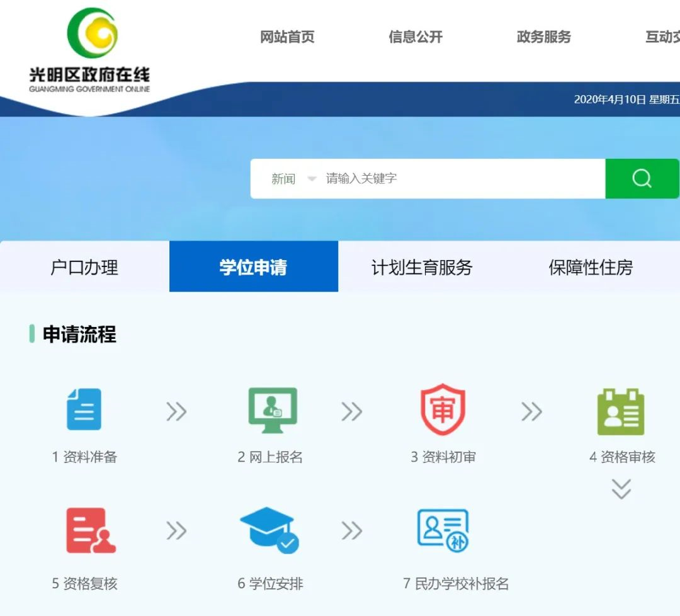This screenshot has height=616, width=680.
Task: Click the green search magnifier button
Action: [642, 178]
